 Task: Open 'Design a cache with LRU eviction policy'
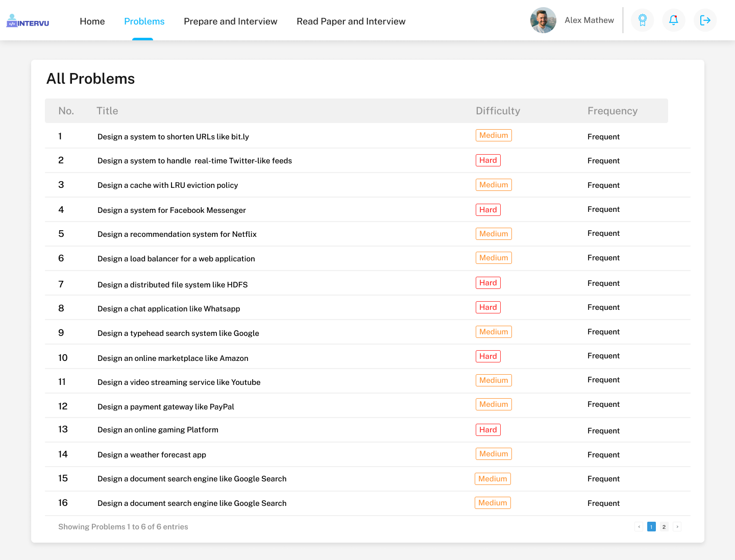click(x=167, y=185)
